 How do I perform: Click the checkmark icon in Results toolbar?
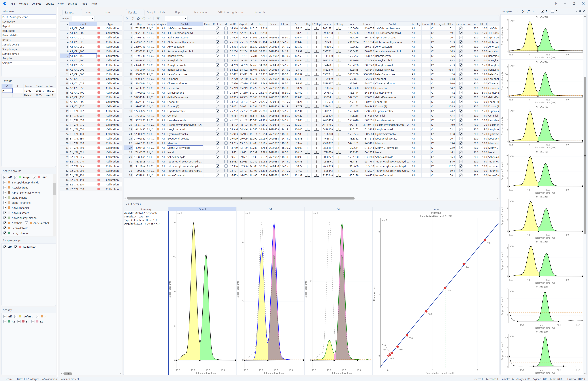click(149, 19)
